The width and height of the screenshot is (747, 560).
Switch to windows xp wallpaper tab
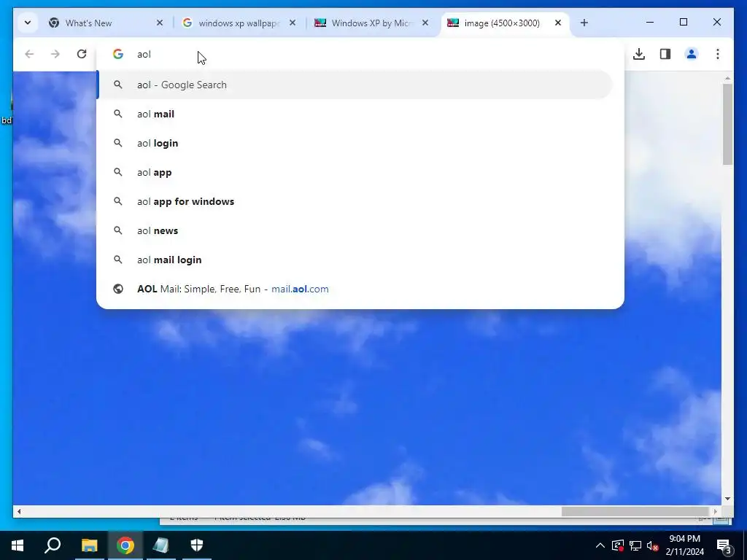(x=239, y=23)
